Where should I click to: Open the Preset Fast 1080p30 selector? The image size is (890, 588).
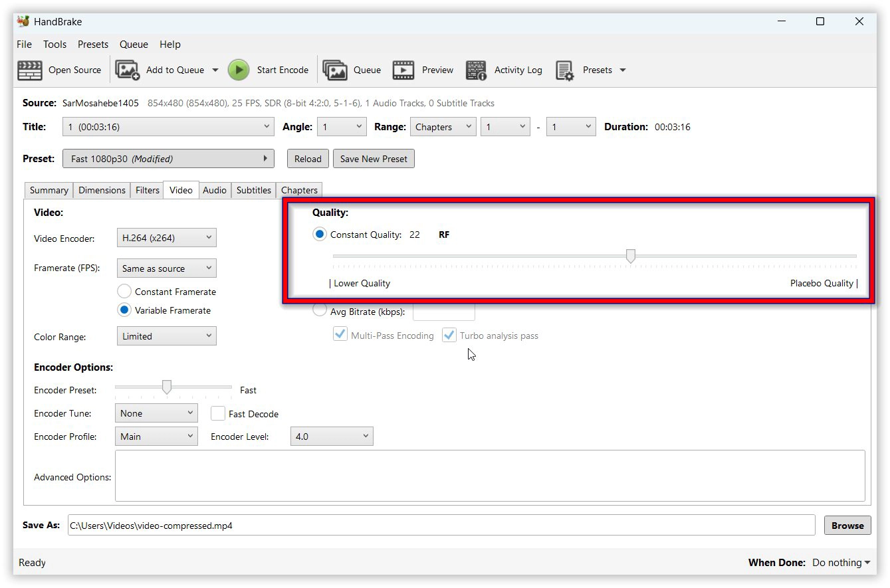pyautogui.click(x=168, y=159)
